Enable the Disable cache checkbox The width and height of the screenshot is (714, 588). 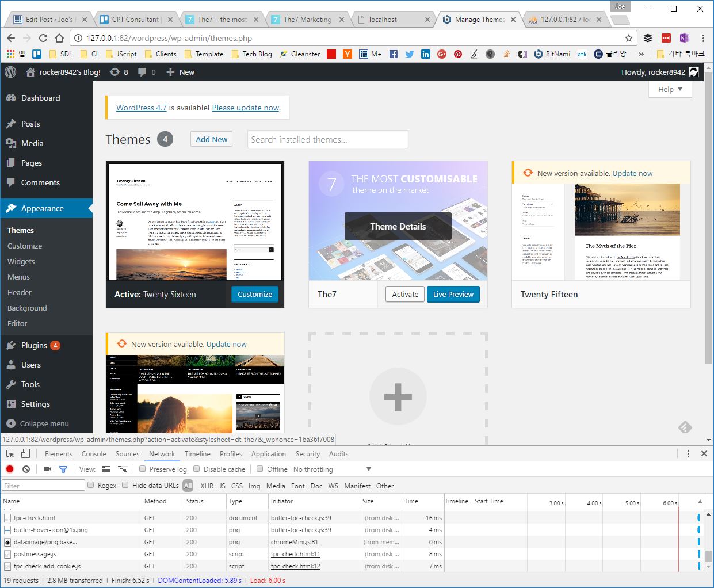[x=197, y=469]
